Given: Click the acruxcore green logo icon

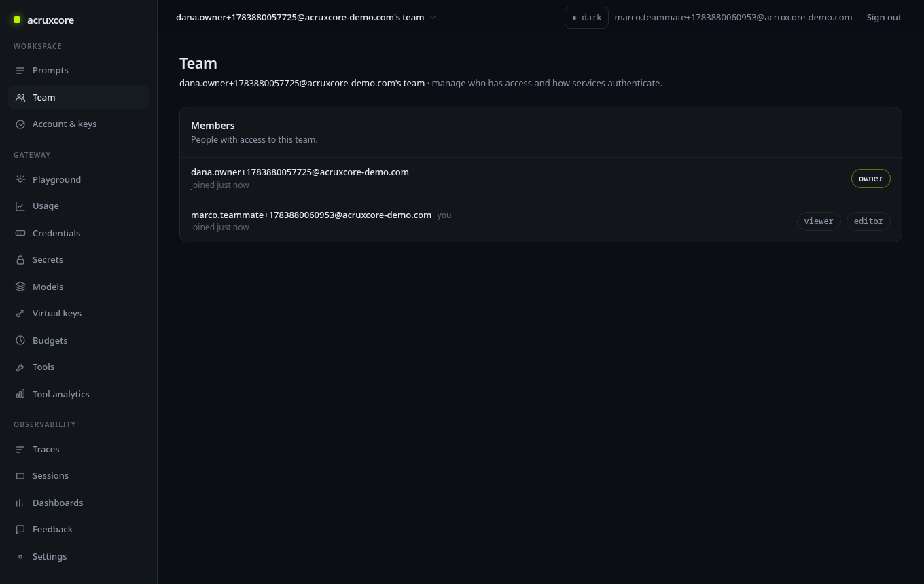Looking at the screenshot, I should pyautogui.click(x=17, y=20).
